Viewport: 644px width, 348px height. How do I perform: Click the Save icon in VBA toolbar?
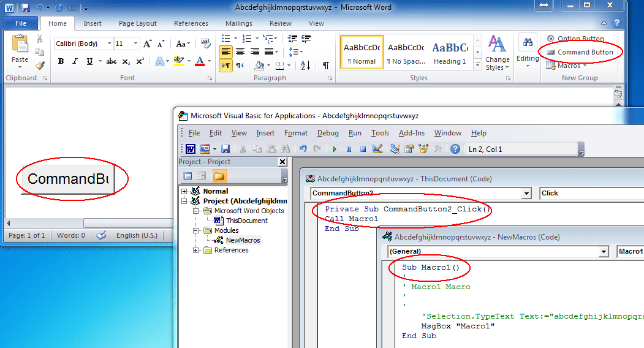point(225,149)
